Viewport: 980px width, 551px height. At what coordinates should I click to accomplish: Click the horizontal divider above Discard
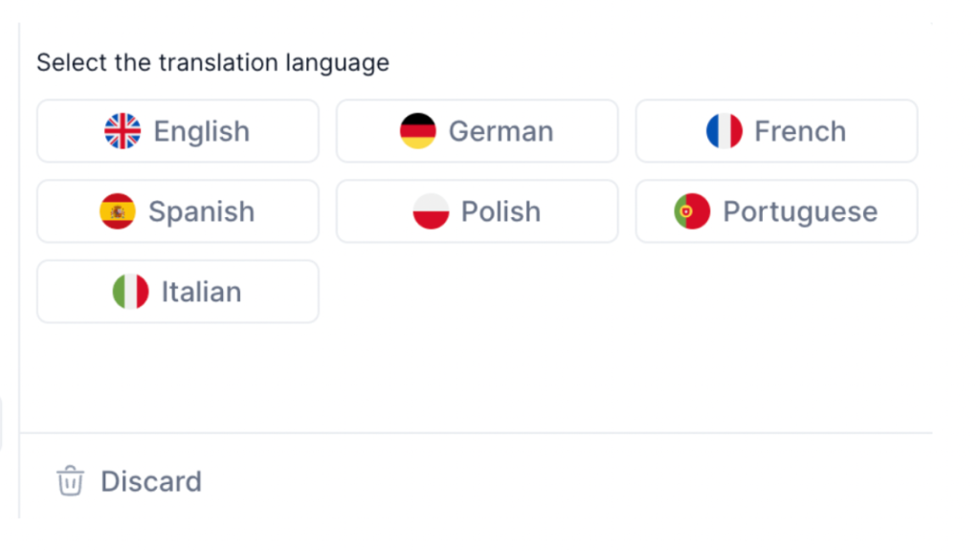(x=479, y=433)
